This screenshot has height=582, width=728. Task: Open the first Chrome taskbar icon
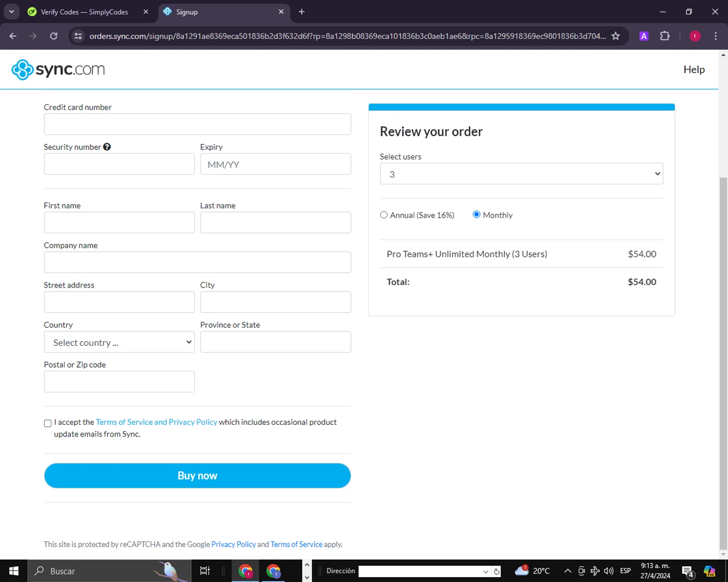point(246,571)
